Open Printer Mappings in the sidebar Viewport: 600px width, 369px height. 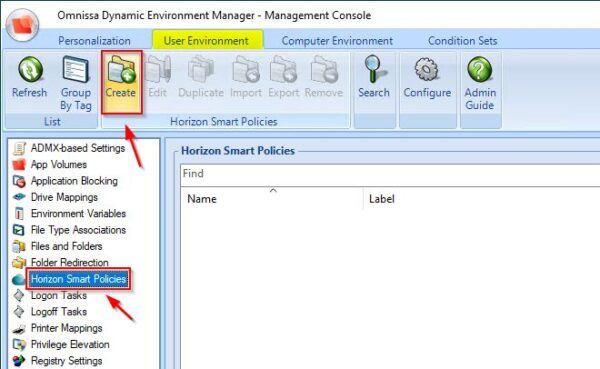tap(67, 328)
